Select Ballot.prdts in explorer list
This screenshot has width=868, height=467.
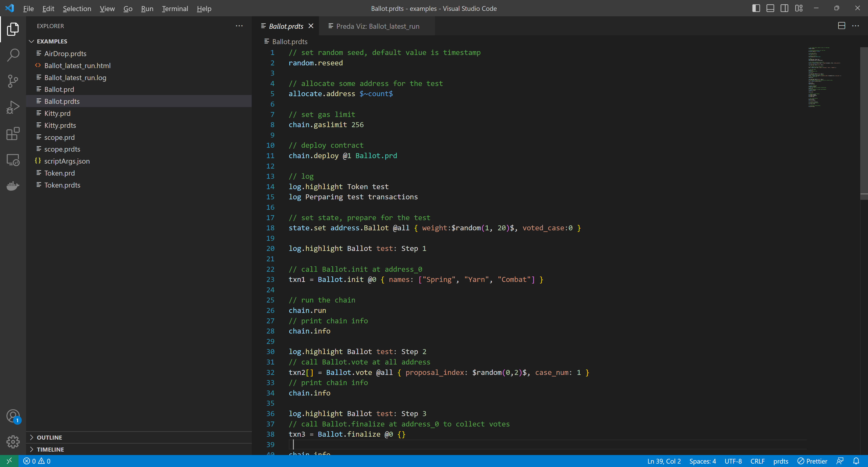tap(139, 101)
